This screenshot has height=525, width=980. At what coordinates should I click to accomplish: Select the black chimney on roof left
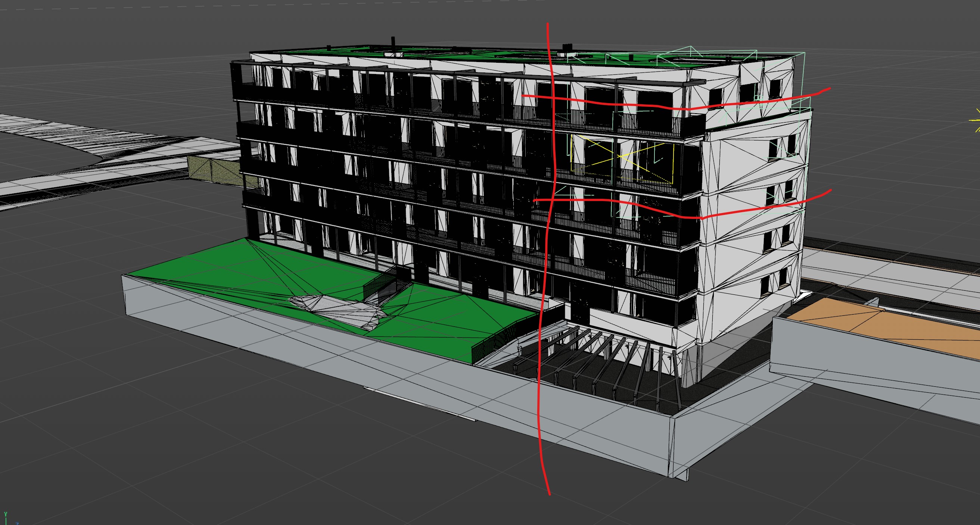[393, 42]
